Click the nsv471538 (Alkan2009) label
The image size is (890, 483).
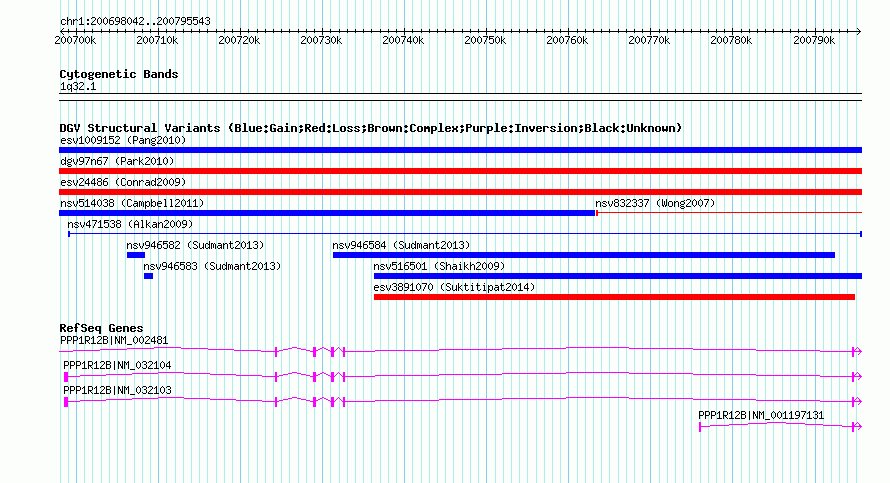130,224
